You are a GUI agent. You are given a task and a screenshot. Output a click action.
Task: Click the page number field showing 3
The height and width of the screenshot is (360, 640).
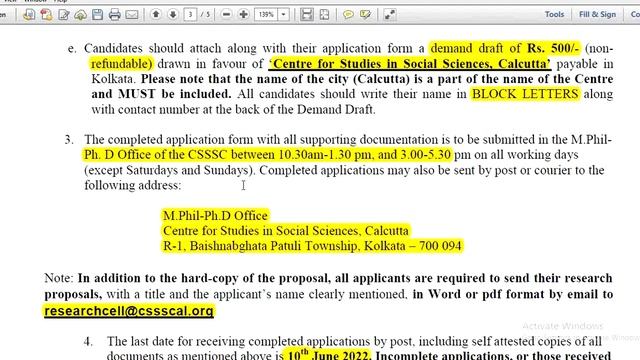pyautogui.click(x=190, y=15)
